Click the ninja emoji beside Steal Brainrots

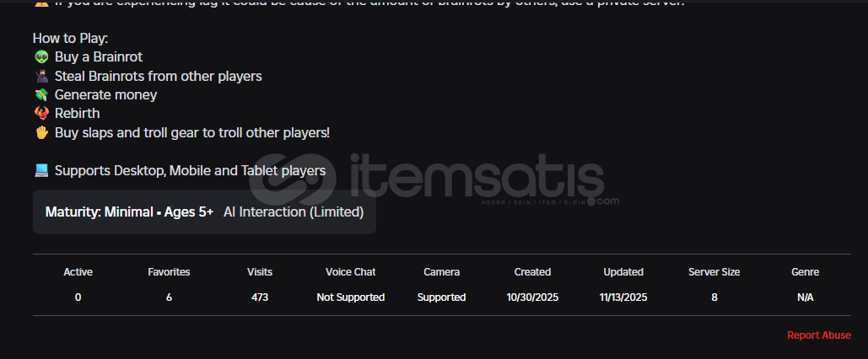tap(41, 76)
